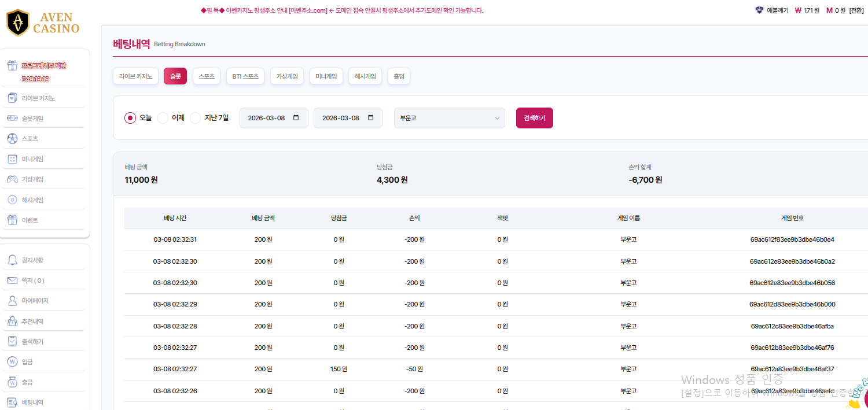Screen dimensions: 868x410
Task: Open the end date calendar picker
Action: [370, 117]
